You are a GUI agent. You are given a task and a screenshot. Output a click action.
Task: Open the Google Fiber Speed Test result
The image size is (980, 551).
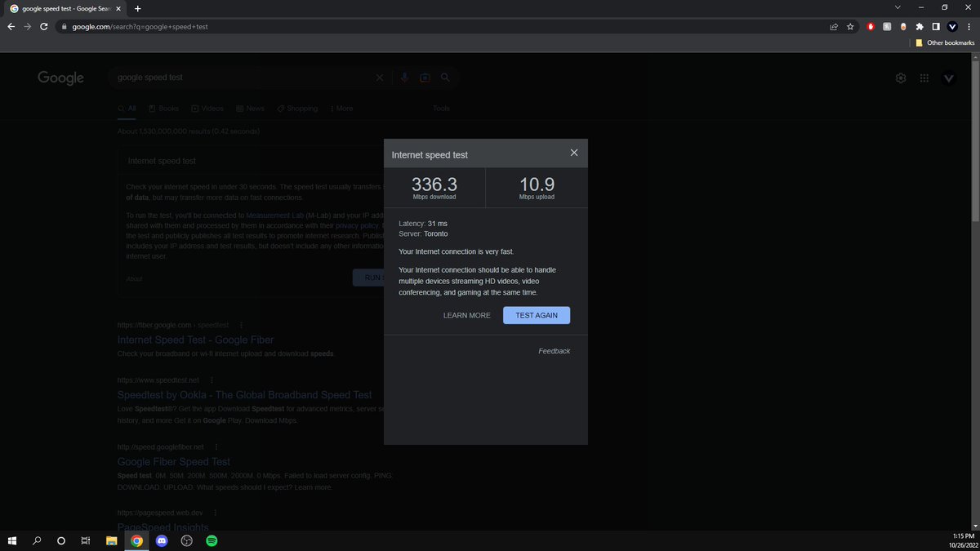pos(174,461)
